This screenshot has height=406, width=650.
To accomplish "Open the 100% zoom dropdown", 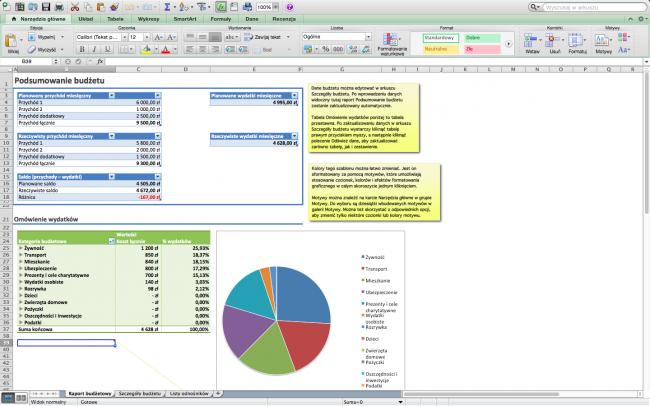I will click(x=276, y=7).
